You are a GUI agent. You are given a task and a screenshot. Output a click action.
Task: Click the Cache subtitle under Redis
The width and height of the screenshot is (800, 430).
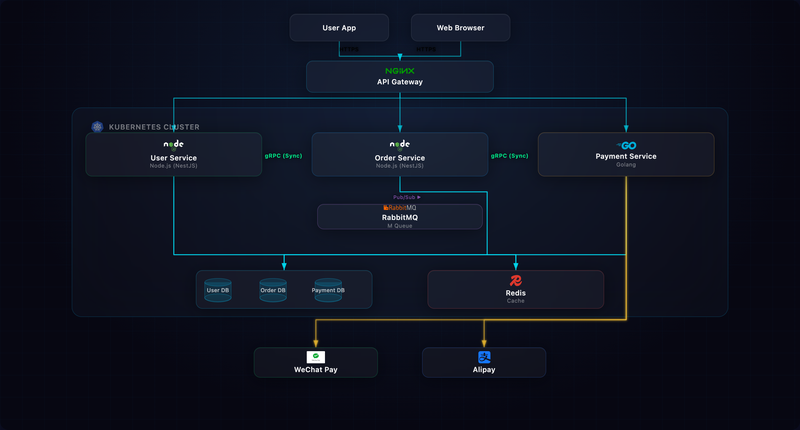[x=516, y=301]
